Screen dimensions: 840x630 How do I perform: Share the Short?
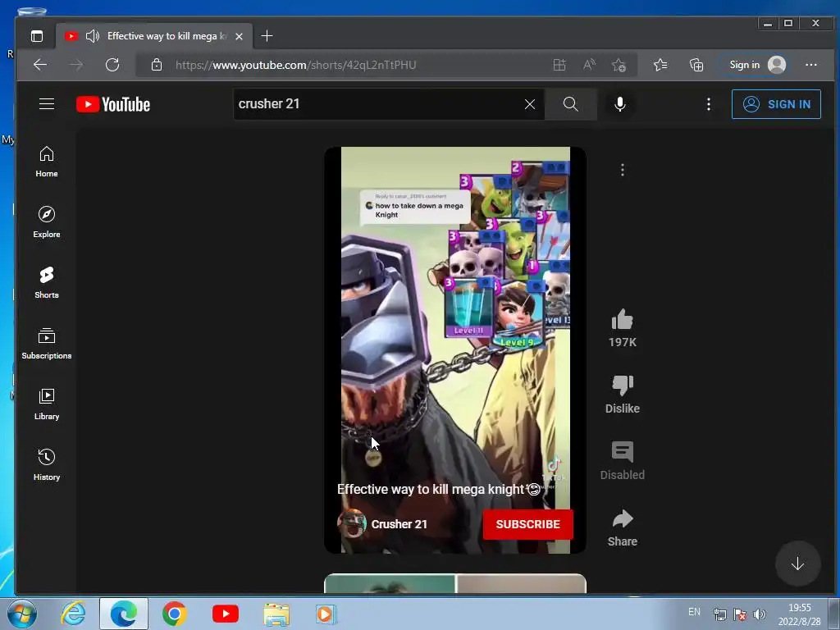(622, 518)
